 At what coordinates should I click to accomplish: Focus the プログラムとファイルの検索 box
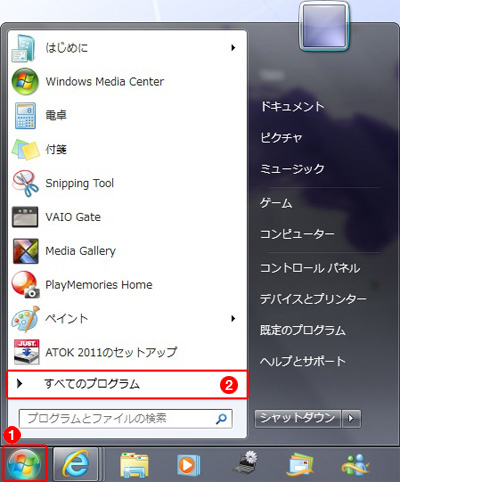point(126,419)
